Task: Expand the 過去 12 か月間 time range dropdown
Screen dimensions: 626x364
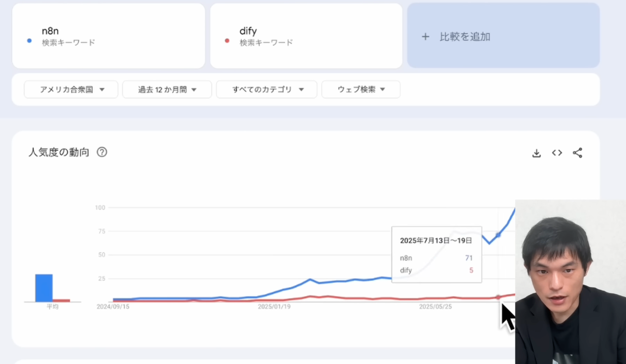Action: pos(167,89)
